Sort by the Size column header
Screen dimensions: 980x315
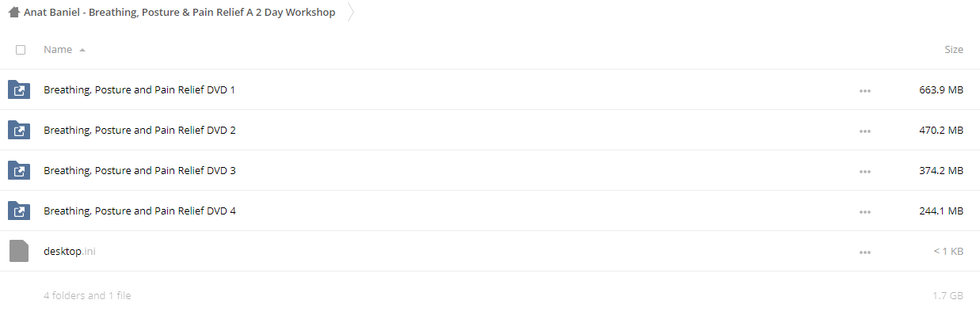point(954,49)
